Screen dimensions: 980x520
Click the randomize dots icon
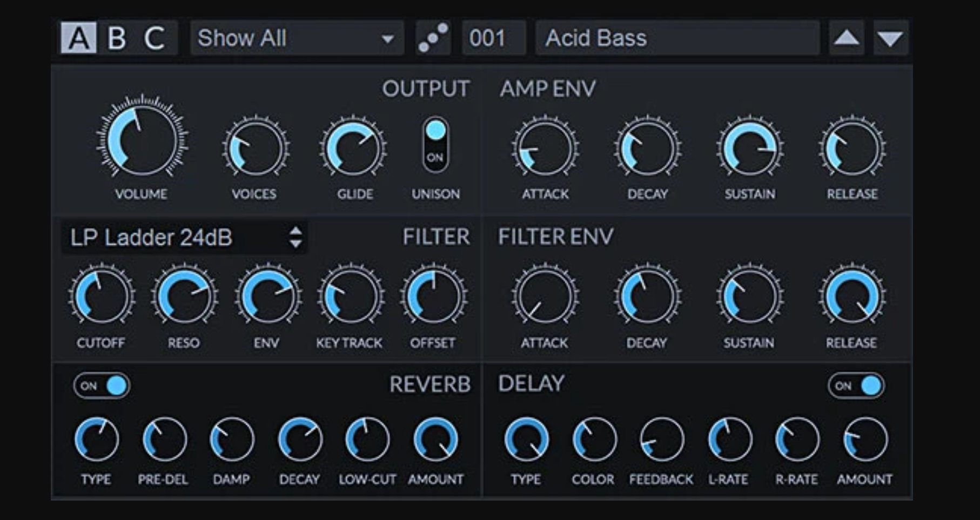(x=433, y=38)
